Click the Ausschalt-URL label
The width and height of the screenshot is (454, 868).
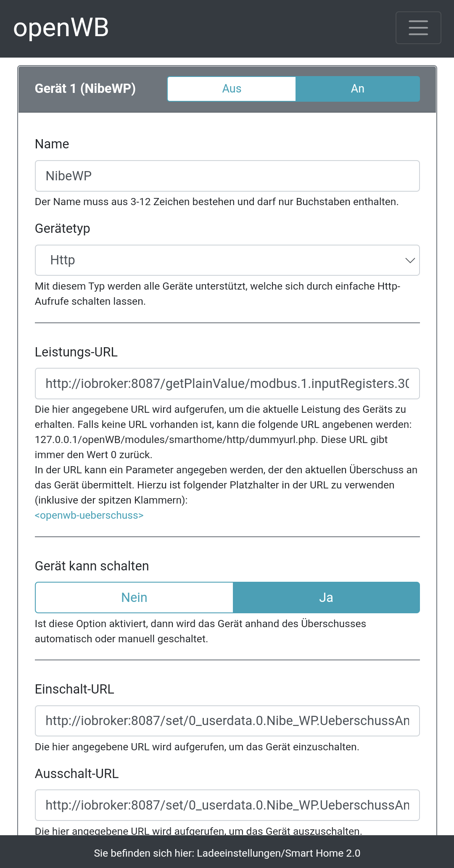point(77,774)
